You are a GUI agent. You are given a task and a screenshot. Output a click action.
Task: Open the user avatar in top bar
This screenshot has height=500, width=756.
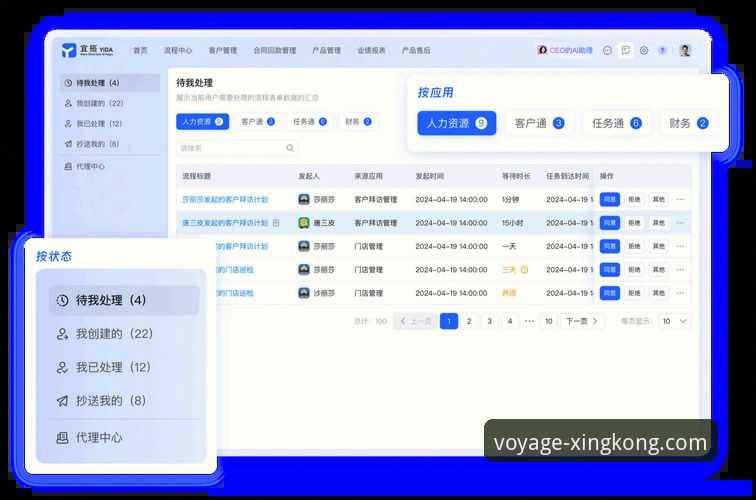point(685,50)
